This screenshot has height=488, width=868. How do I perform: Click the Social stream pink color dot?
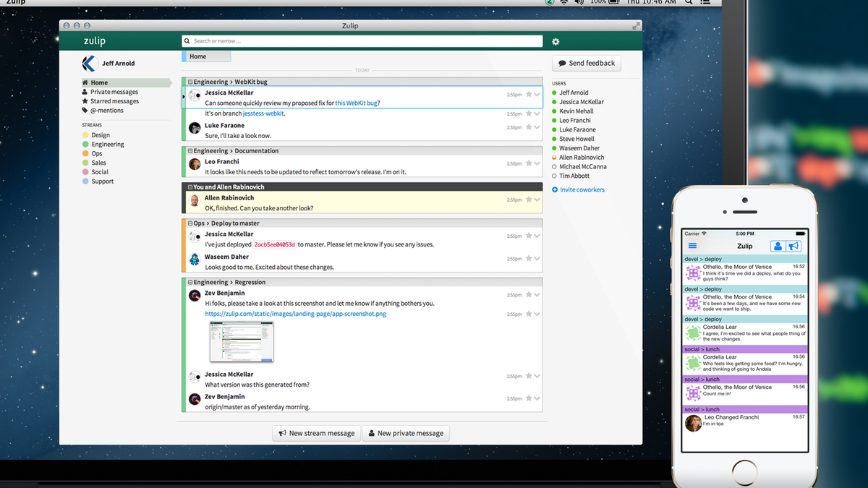click(85, 173)
